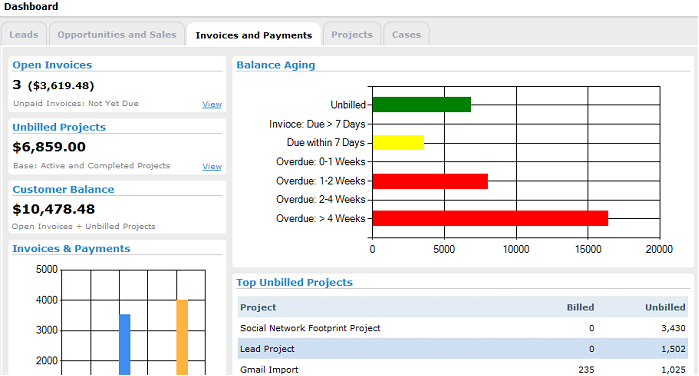
Task: Select the Social Network Footprint Project row
Action: 462,328
